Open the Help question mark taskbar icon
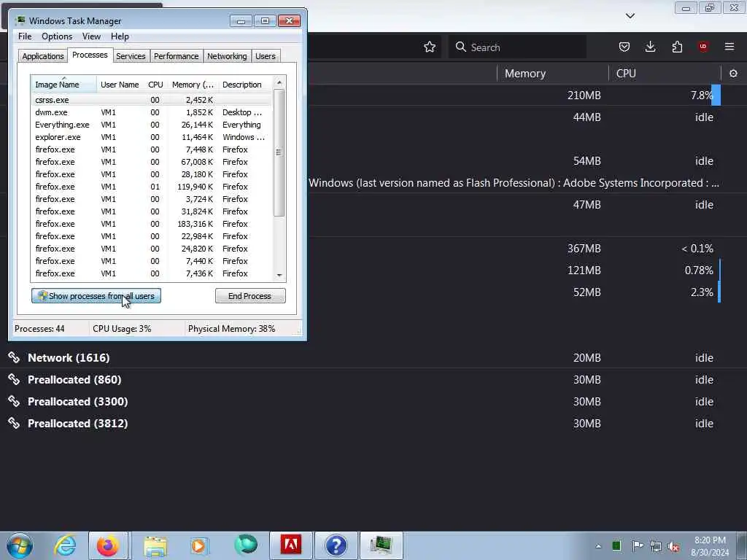 pyautogui.click(x=336, y=545)
